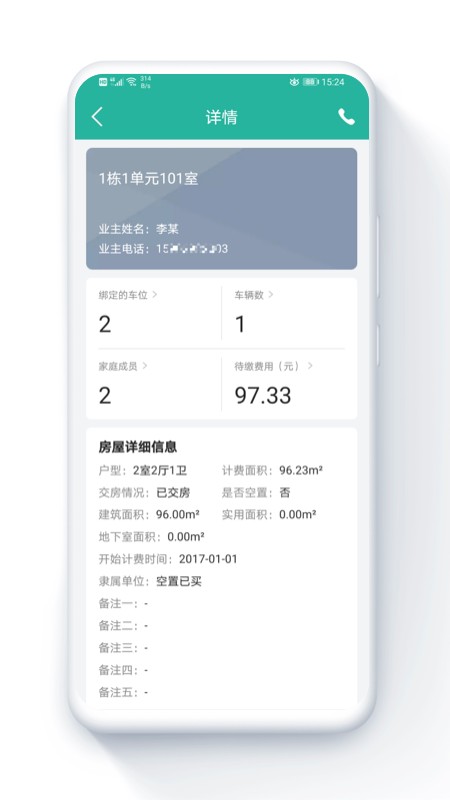Viewport: 450px width, 800px height.
Task: Tap the 开始计费时间 date 2017-01-01
Action: [208, 559]
